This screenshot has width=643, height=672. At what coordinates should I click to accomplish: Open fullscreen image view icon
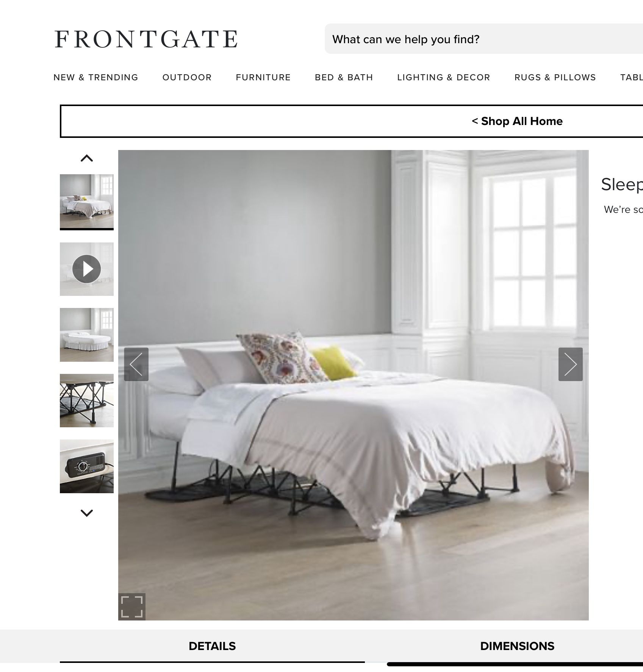pyautogui.click(x=132, y=606)
